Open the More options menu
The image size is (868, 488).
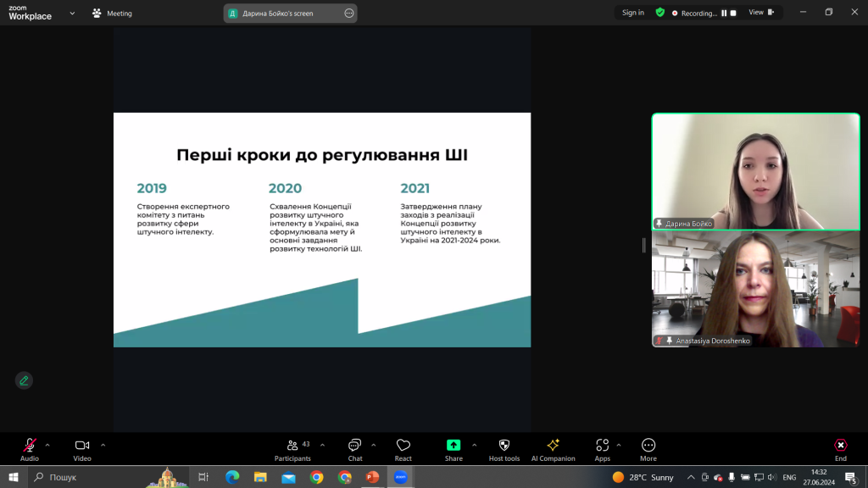(648, 450)
